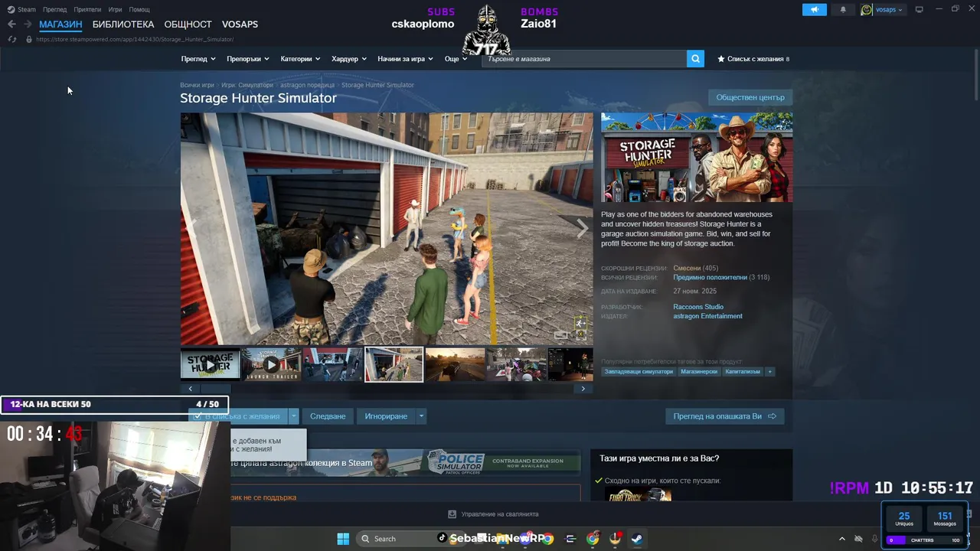Screen dimensions: 980x551
Task: Focus the store search input field
Action: [x=584, y=59]
